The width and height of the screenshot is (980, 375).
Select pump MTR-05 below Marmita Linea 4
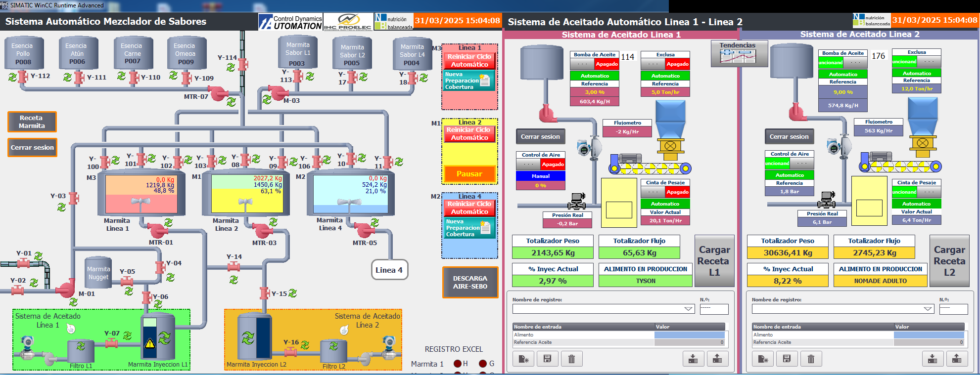coord(365,230)
